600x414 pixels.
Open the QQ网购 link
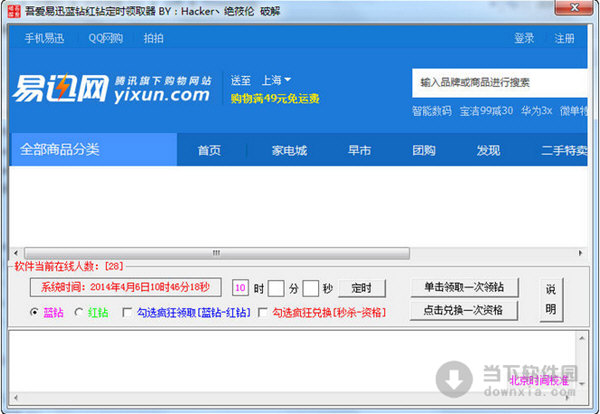[x=106, y=38]
